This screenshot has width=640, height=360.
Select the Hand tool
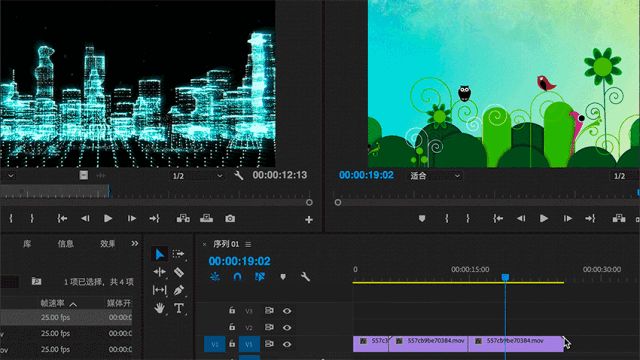160,308
